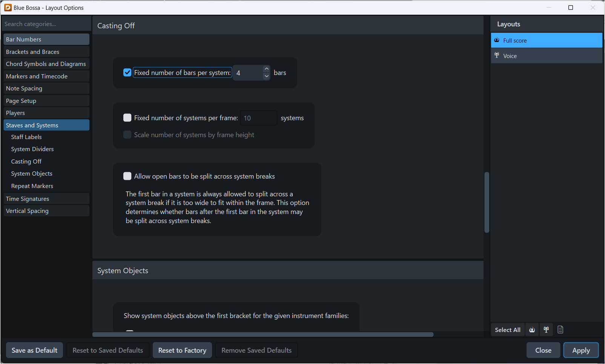Click the Search categories field

46,24
